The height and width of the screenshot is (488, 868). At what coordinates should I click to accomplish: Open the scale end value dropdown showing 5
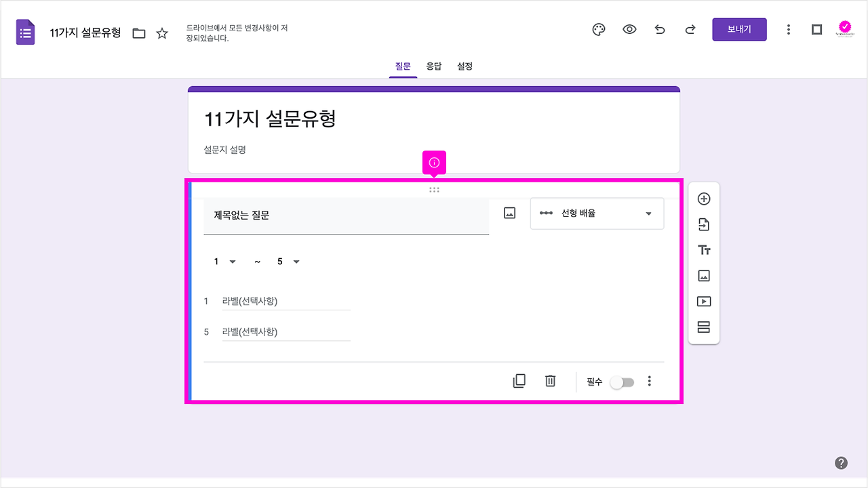(x=288, y=261)
